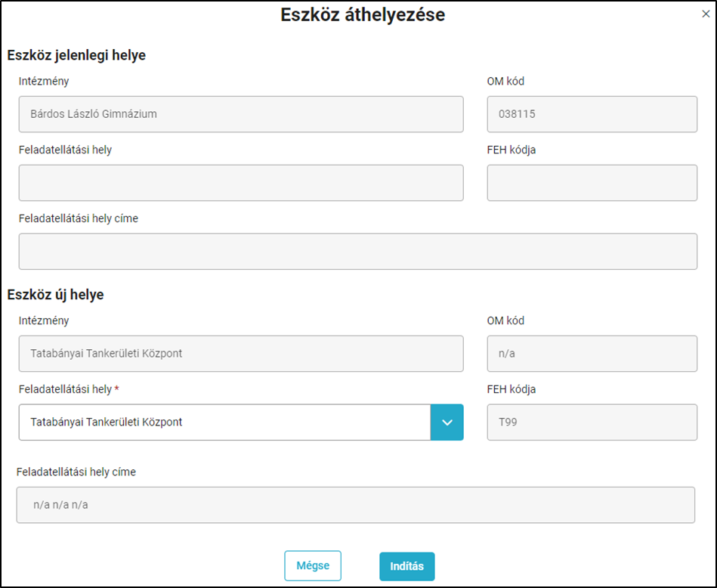Click the empty FEH kódja field in current location
Image resolution: width=717 pixels, height=588 pixels.
pyautogui.click(x=592, y=183)
